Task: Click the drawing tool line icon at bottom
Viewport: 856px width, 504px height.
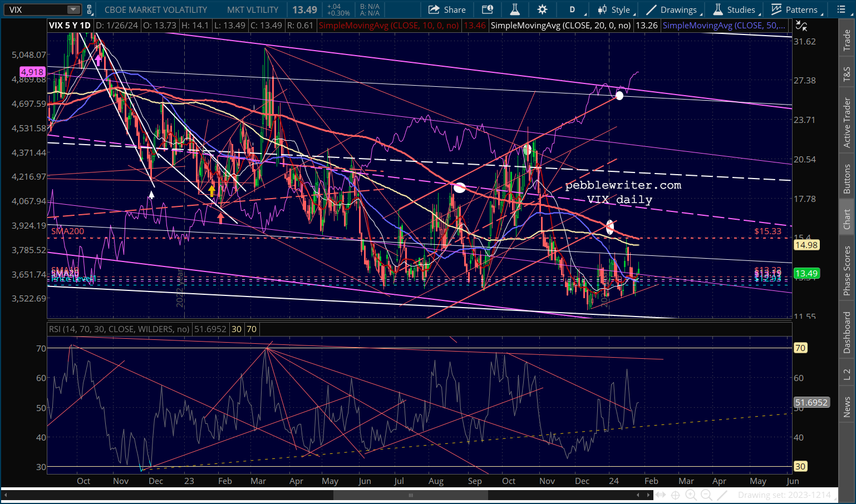Action: click(x=722, y=495)
